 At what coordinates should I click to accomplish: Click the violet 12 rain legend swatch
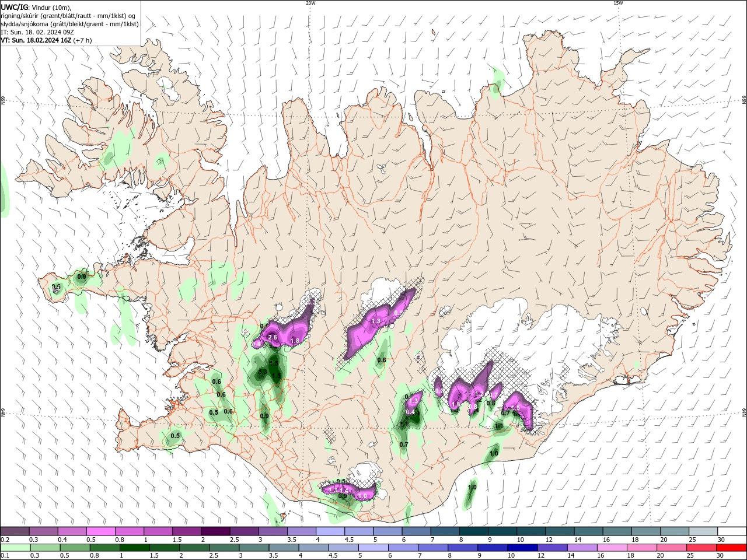(x=552, y=548)
